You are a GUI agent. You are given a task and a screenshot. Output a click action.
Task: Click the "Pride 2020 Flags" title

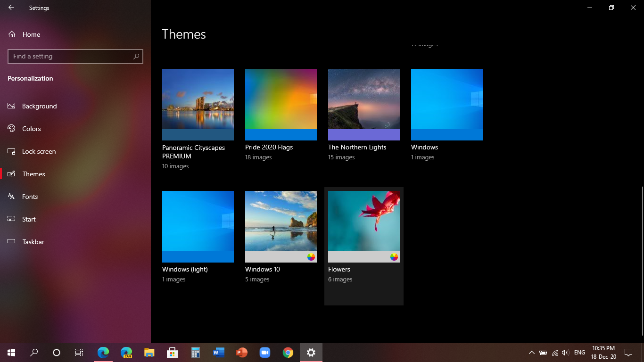point(269,147)
